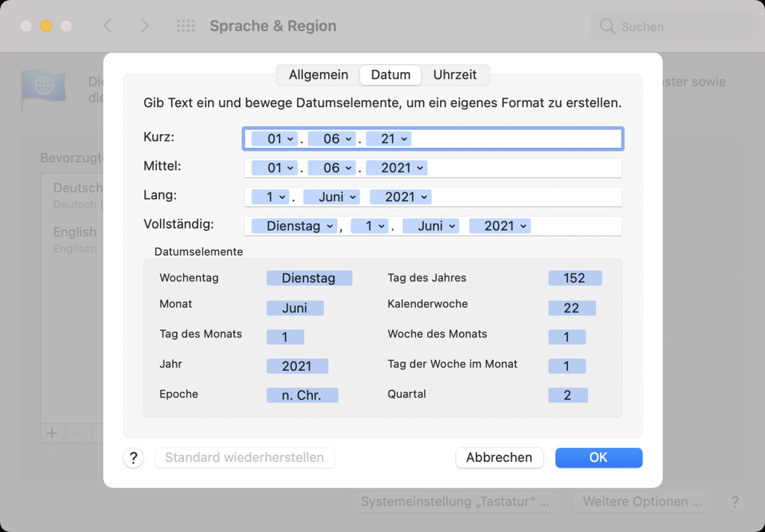The height and width of the screenshot is (532, 765).
Task: Click the help question mark in the dialog
Action: 133,457
